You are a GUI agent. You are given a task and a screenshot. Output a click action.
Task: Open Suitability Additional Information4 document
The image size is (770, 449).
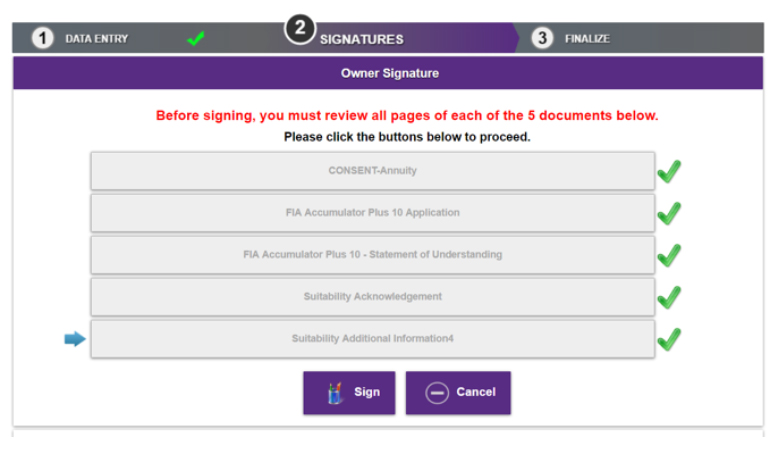click(373, 339)
